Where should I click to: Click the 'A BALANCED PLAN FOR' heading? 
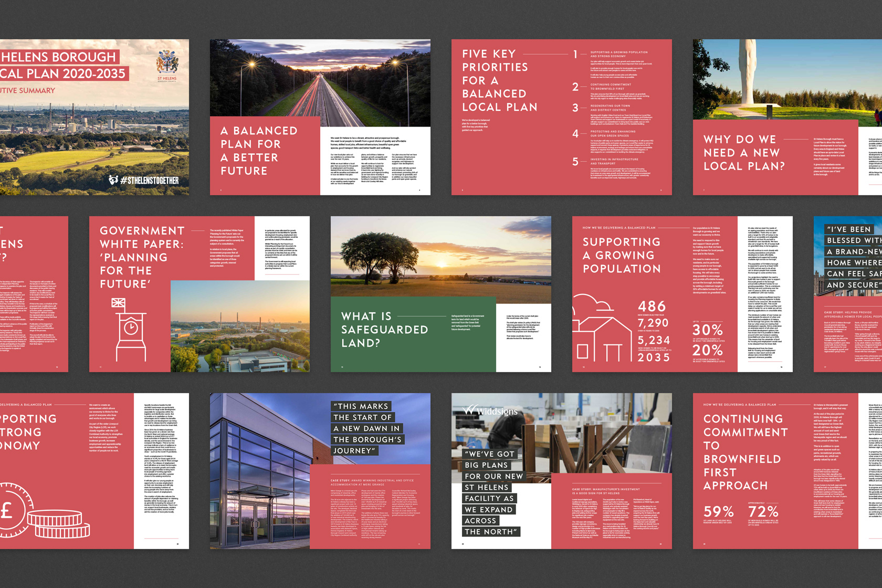(259, 137)
